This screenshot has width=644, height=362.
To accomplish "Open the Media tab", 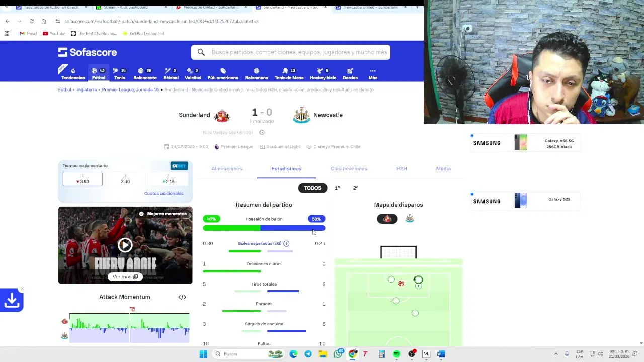I will tap(443, 169).
